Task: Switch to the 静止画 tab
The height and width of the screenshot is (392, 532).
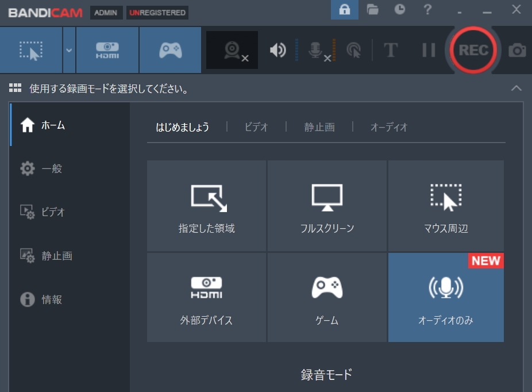Action: [x=319, y=127]
